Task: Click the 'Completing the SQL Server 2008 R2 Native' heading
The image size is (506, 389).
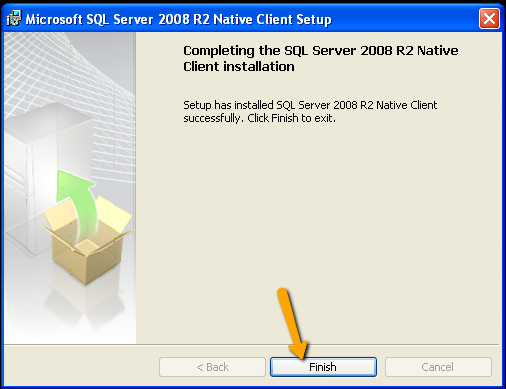Action: click(321, 51)
